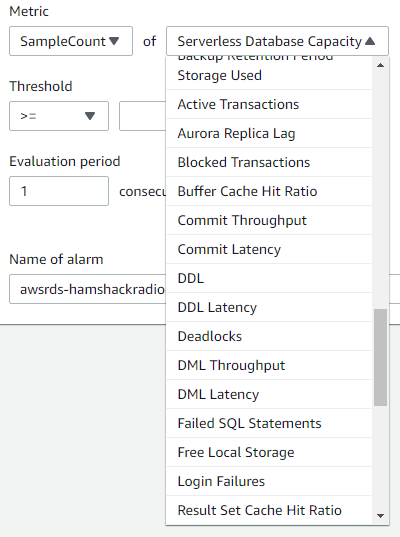Select Commit Throughput metric
400x537 pixels.
point(269,220)
